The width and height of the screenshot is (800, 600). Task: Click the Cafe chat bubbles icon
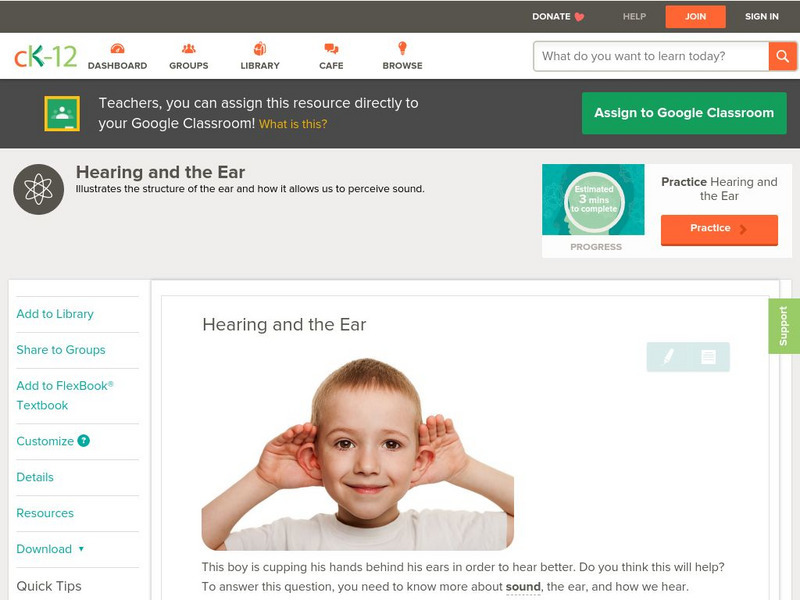(x=331, y=48)
